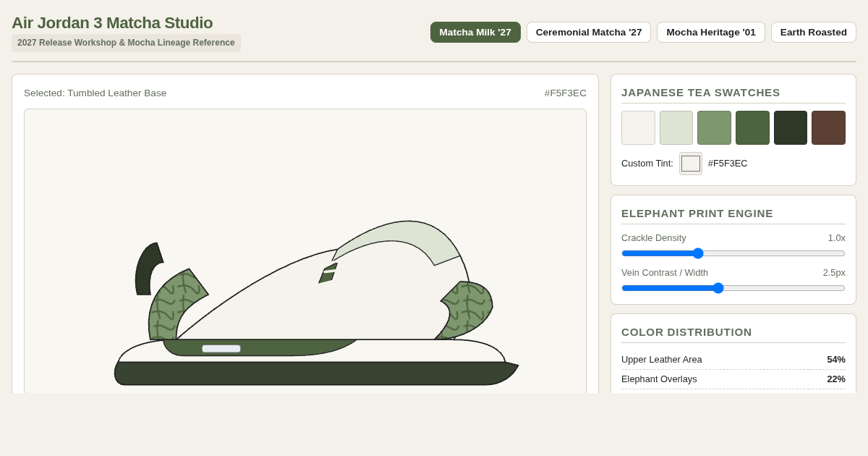Click the Elephant Overlays row
This screenshot has width=868, height=456.
click(x=733, y=379)
